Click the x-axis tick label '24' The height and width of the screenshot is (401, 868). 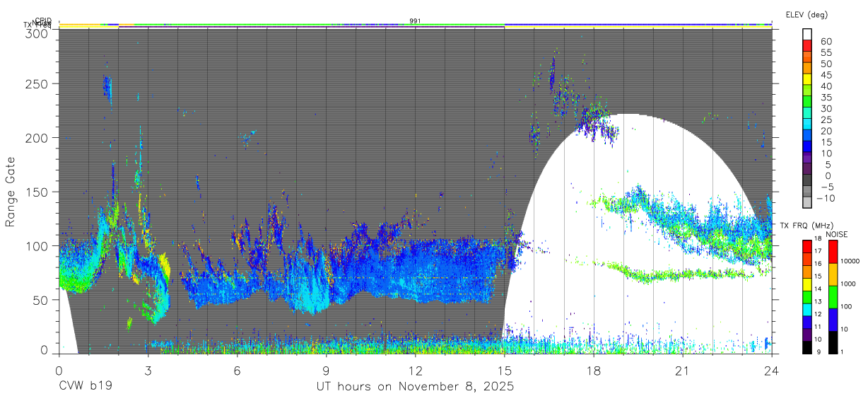[x=772, y=371]
